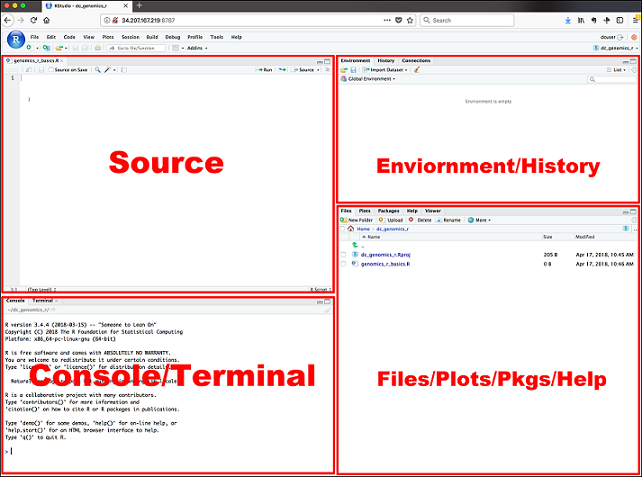Viewport: 642px width, 477px height.
Task: Select the genomics_r_basics.R file checkbox
Action: (x=345, y=266)
